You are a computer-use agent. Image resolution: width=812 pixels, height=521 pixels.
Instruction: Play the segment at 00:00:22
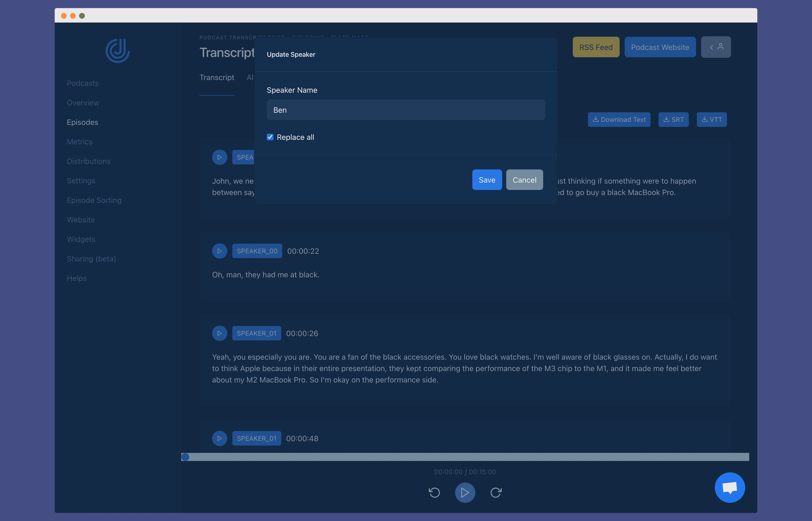pos(219,251)
